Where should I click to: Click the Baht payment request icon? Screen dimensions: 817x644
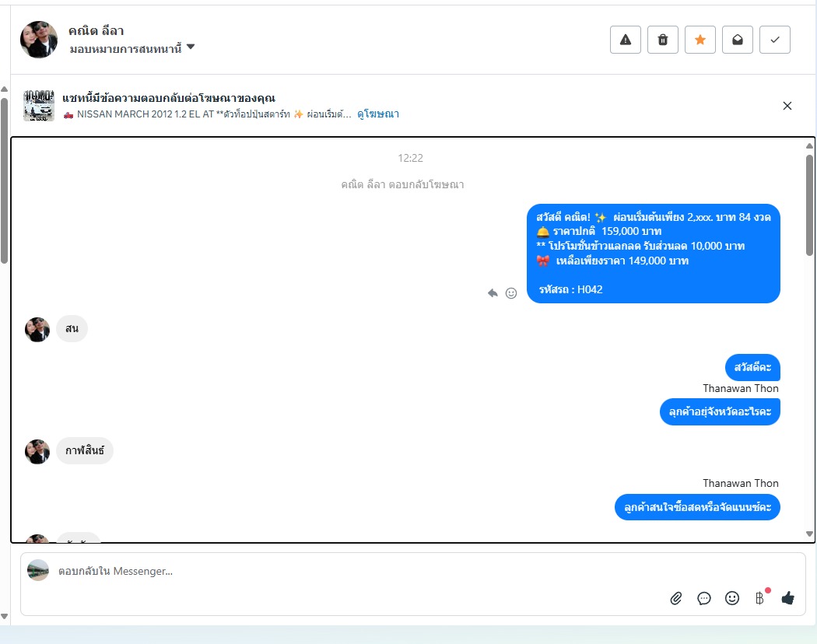(x=759, y=598)
